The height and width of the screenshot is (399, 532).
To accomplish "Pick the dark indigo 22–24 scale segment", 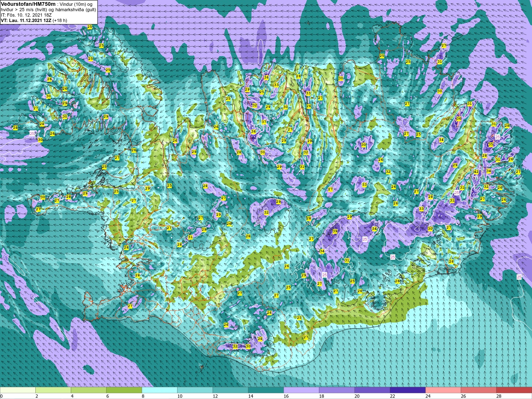I will [408, 391].
